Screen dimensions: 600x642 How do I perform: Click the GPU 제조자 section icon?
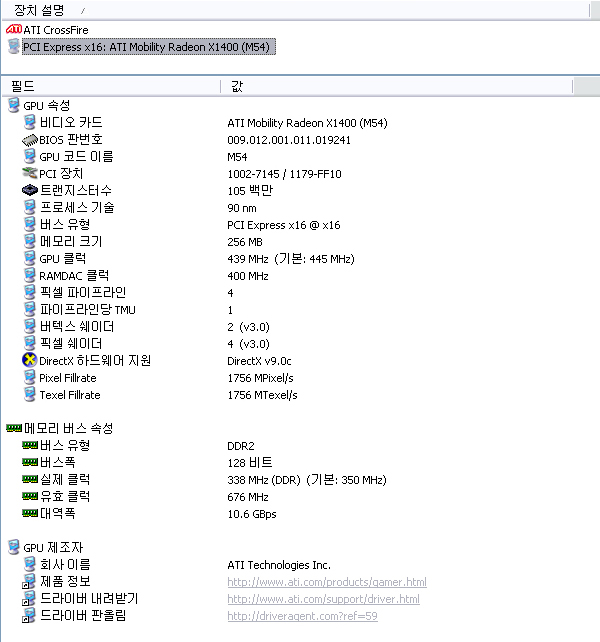pos(14,547)
